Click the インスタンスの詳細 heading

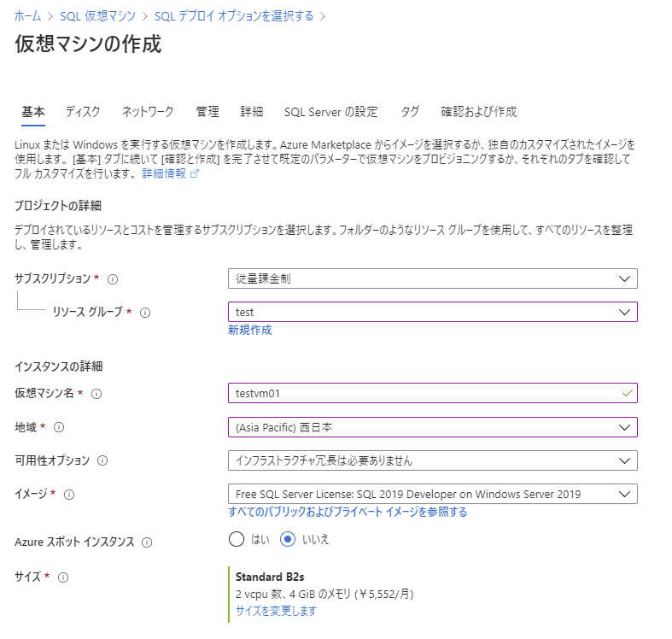tap(59, 366)
